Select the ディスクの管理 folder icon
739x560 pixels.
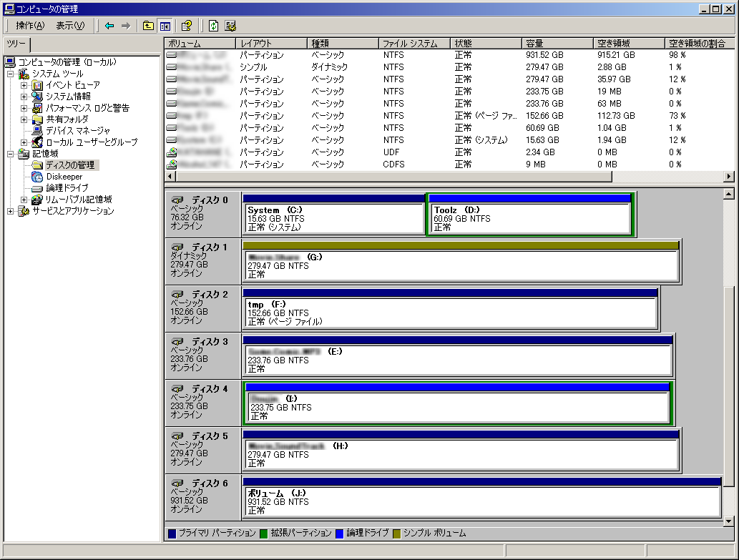tap(37, 164)
